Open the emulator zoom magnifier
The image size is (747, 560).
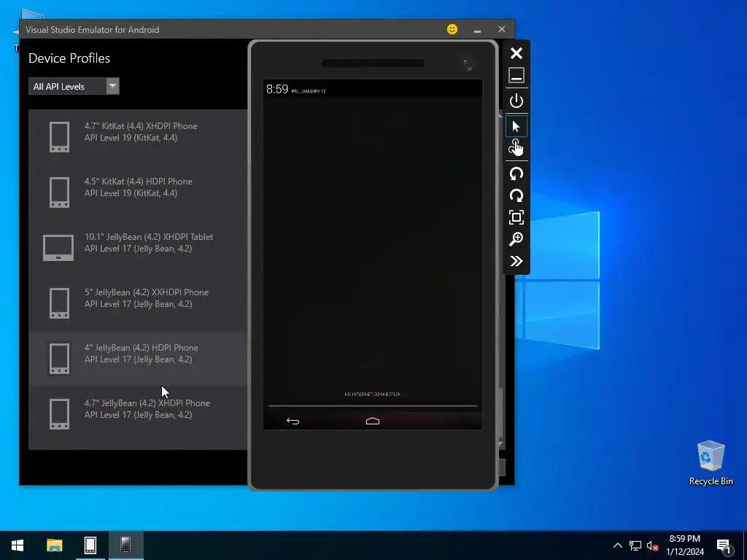[x=516, y=239]
